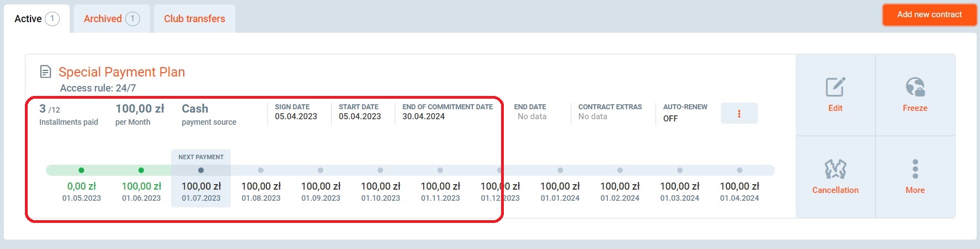
Task: Click the 01.02.2024 installment marker
Action: point(620,170)
